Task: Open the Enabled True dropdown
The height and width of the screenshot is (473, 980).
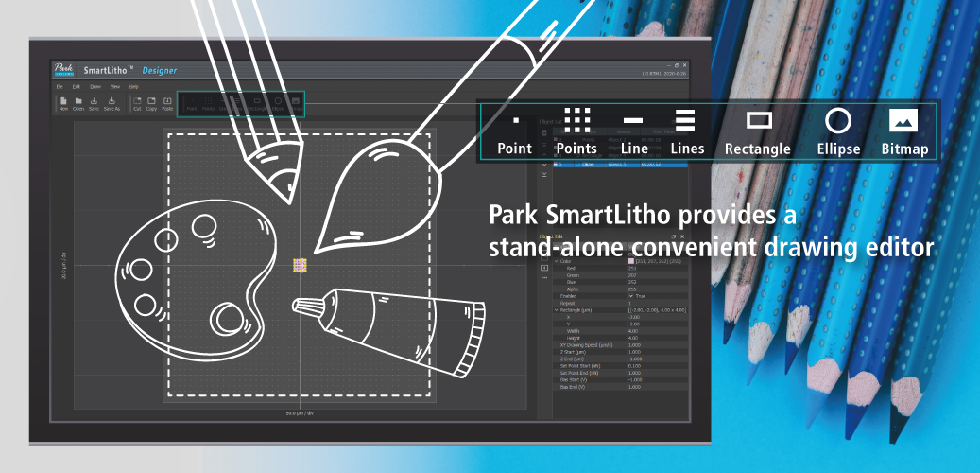Action: pyautogui.click(x=630, y=296)
